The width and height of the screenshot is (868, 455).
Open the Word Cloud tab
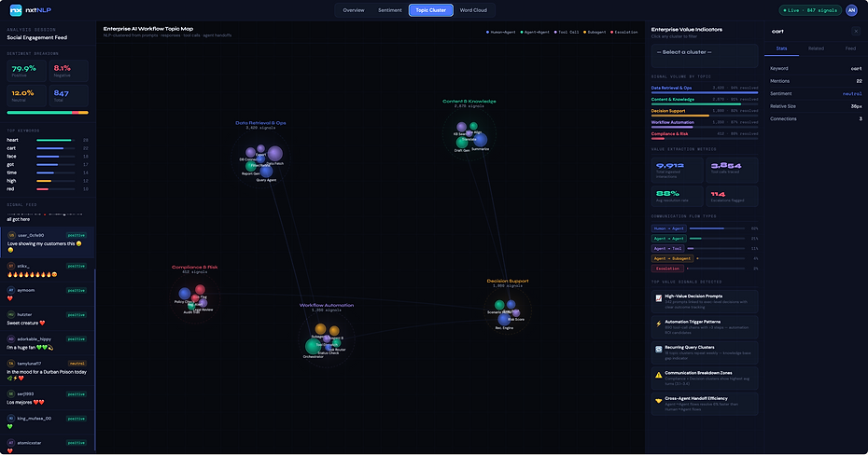(473, 10)
